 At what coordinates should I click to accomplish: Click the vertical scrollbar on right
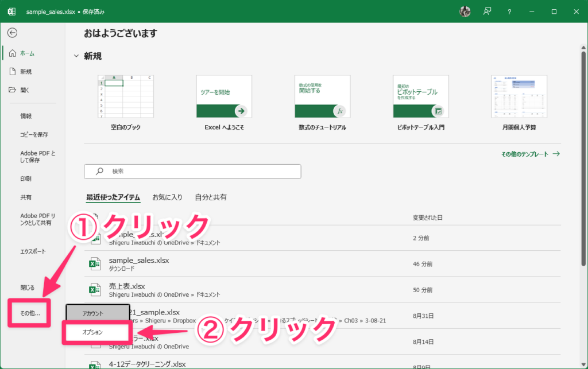tap(583, 172)
